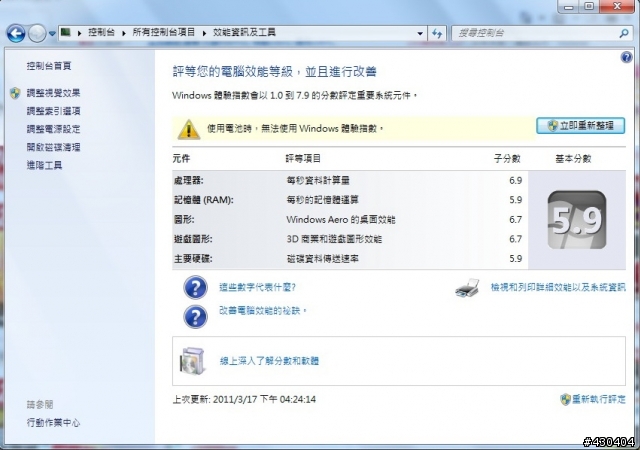640x450 pixels.
Task: Select the 處理器 row label
Action: 188,180
